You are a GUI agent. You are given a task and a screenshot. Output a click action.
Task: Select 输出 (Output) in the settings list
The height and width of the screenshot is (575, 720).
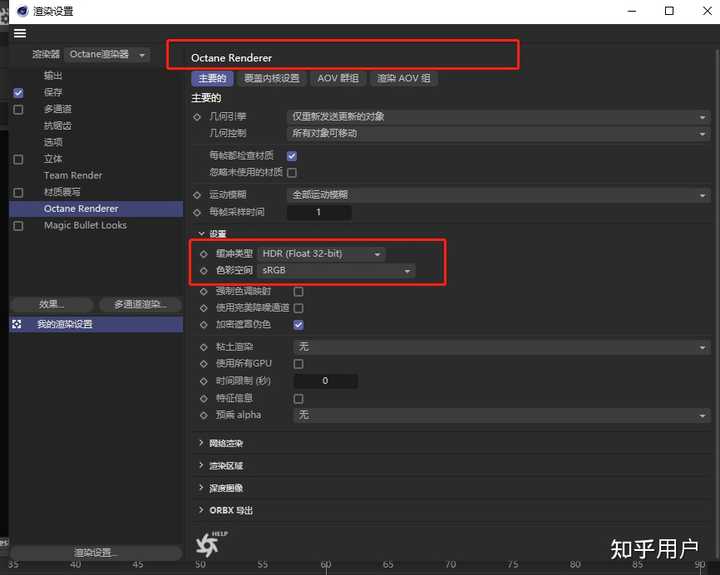click(x=53, y=76)
